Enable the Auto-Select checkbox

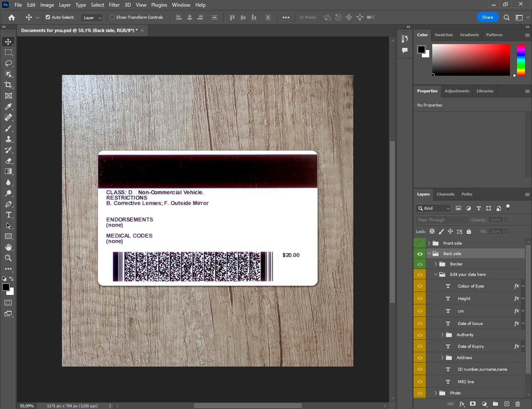pyautogui.click(x=48, y=17)
